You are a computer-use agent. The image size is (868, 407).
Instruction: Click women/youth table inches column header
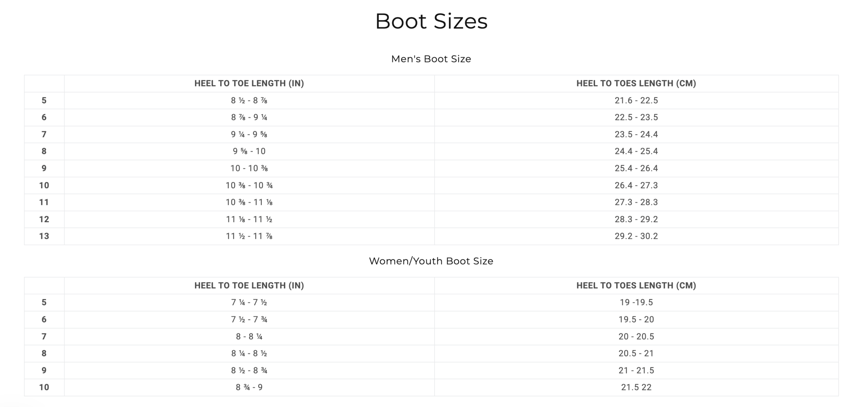point(249,286)
